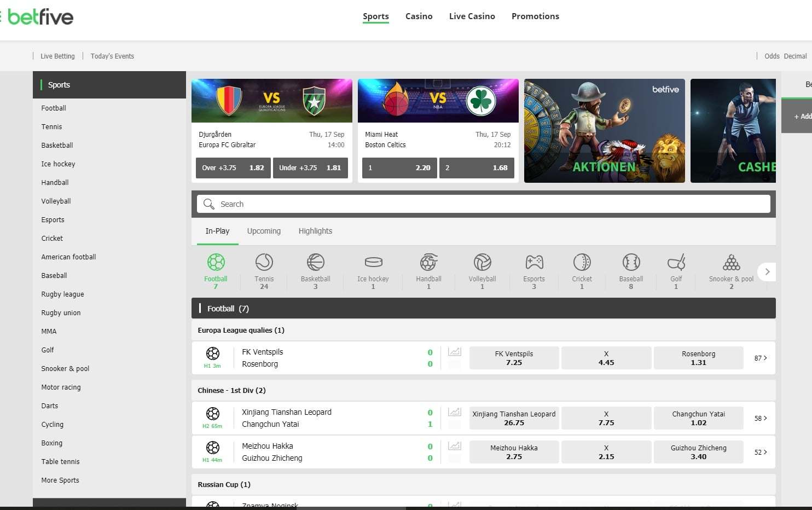Open the Live Betting link

pyautogui.click(x=57, y=56)
